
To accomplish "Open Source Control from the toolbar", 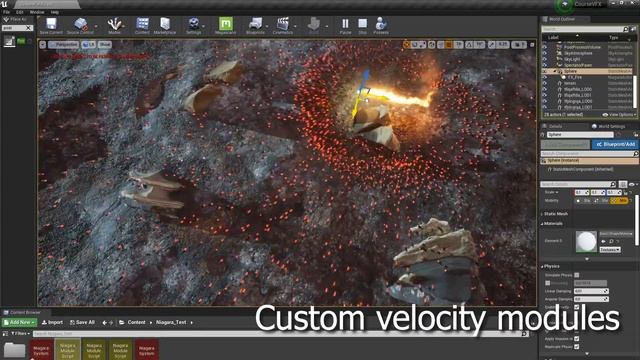I will click(x=80, y=26).
